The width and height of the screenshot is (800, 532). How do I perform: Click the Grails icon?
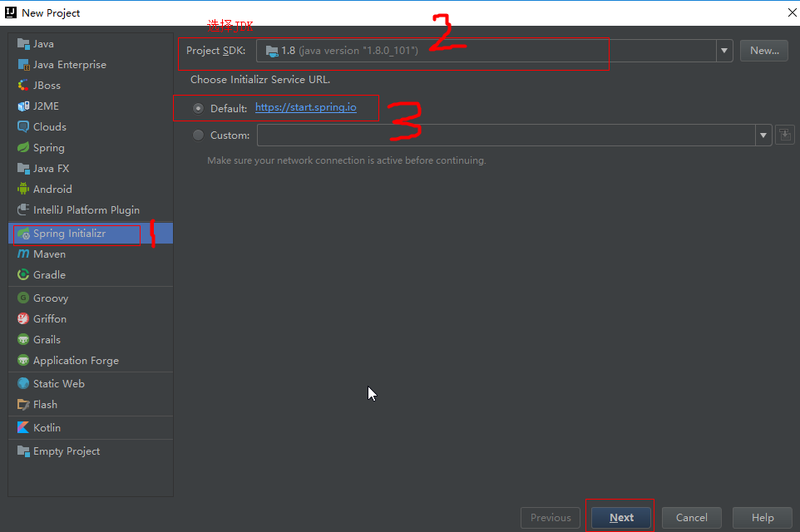(23, 339)
